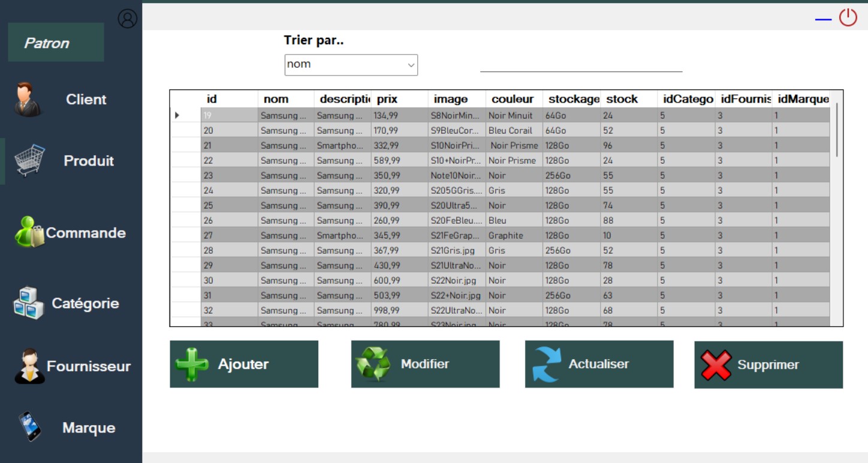Click the Modifier button label
This screenshot has height=463, width=868.
[425, 364]
